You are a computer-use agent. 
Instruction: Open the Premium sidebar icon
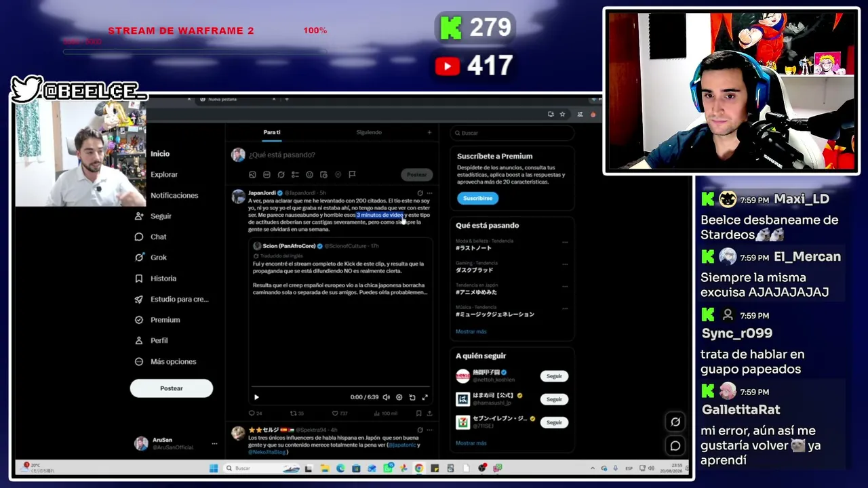pyautogui.click(x=139, y=320)
